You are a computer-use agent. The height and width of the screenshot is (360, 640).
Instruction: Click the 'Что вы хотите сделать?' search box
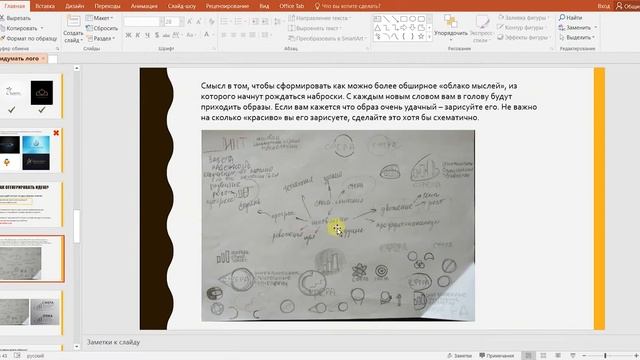348,6
